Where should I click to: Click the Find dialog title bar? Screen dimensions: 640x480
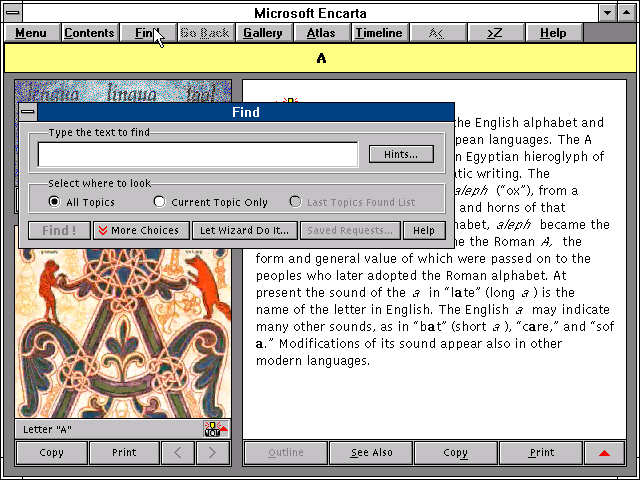pos(246,112)
